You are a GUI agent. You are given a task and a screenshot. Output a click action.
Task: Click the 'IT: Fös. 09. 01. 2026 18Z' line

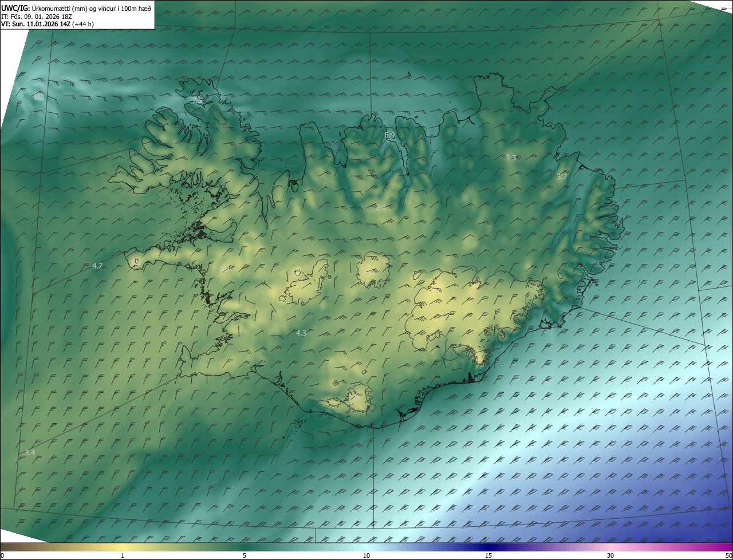37,17
